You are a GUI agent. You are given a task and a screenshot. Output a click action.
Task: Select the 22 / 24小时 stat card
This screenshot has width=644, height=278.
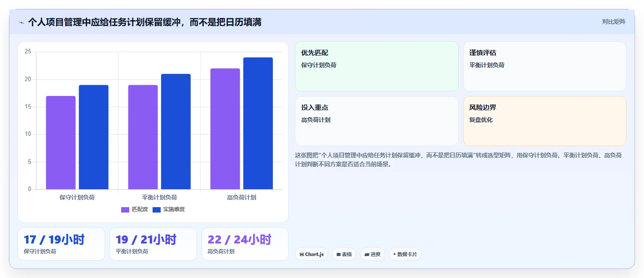click(x=245, y=244)
